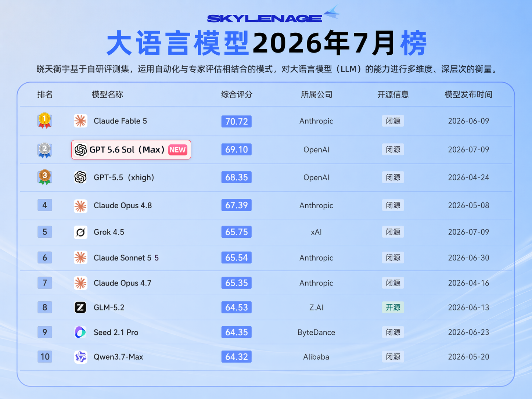Click the 模型发布时间 column header
Viewport: 532px width, 399px height.
(x=468, y=94)
